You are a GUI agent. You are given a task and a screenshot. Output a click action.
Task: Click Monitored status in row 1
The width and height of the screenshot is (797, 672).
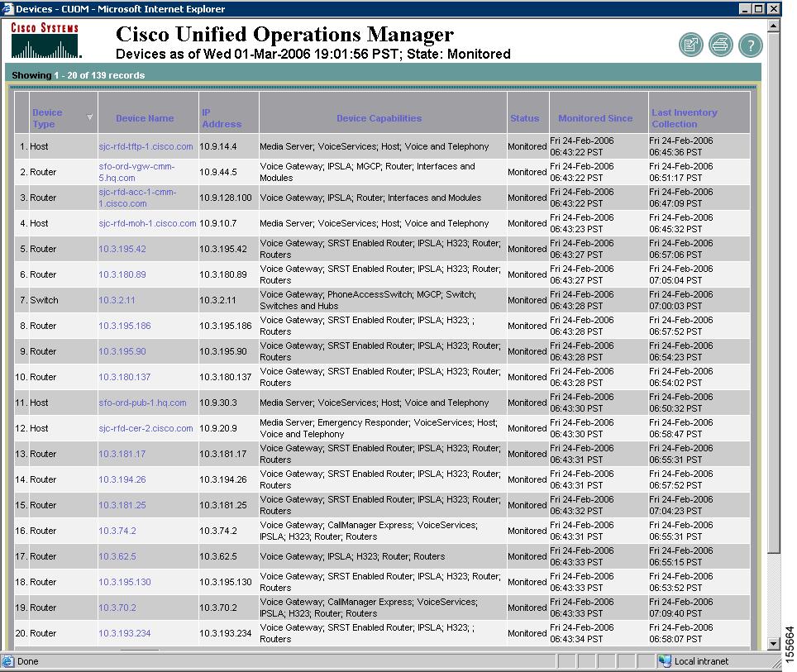point(527,146)
